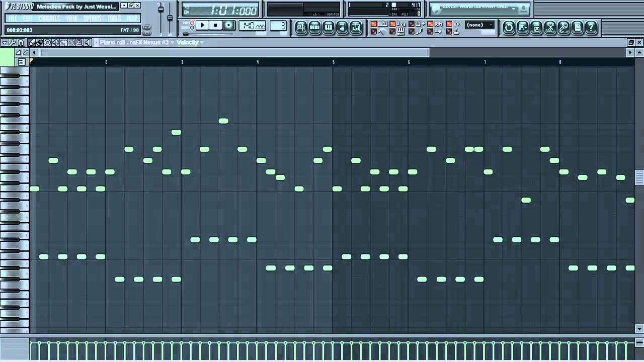The image size is (644, 362).
Task: Click bar 5 on the timeline ruler
Action: click(x=333, y=62)
